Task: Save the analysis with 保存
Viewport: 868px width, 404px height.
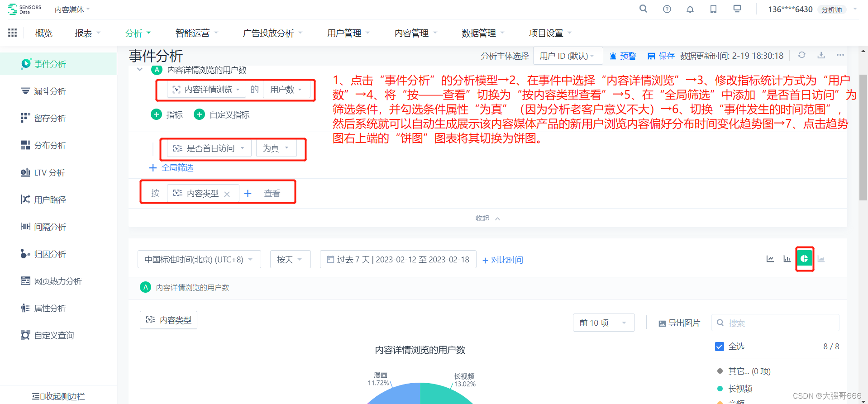Action: pyautogui.click(x=661, y=56)
